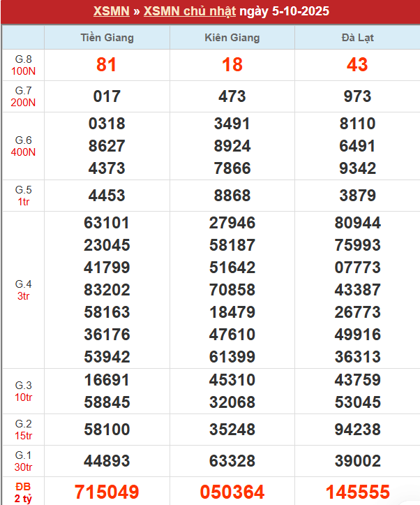Click the G.7 200N prize label
The image size is (420, 505).
(23, 96)
